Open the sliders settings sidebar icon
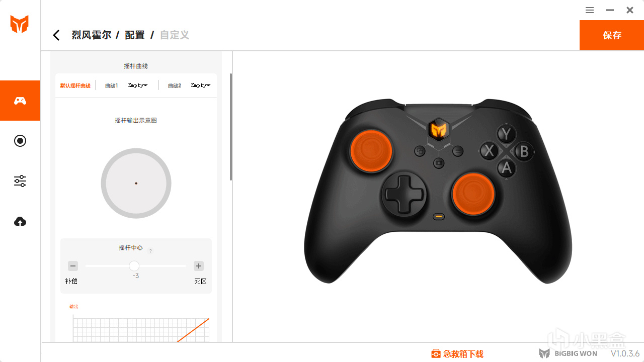644x362 pixels. [20, 181]
